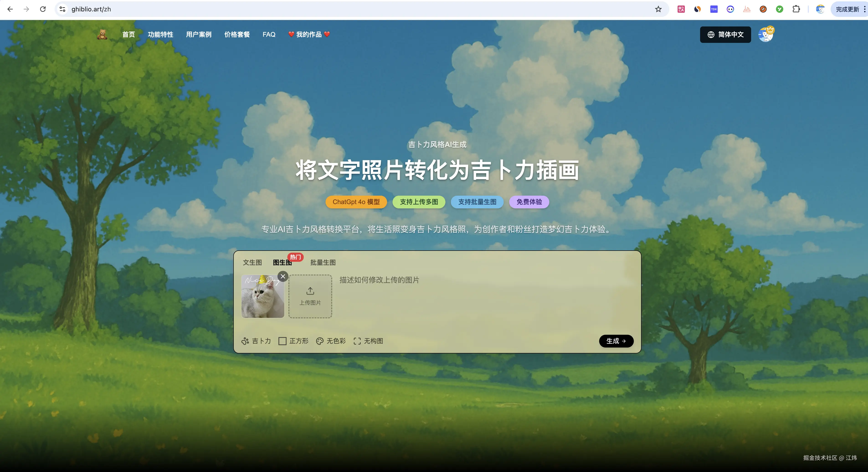View site information icon in address bar

point(62,9)
